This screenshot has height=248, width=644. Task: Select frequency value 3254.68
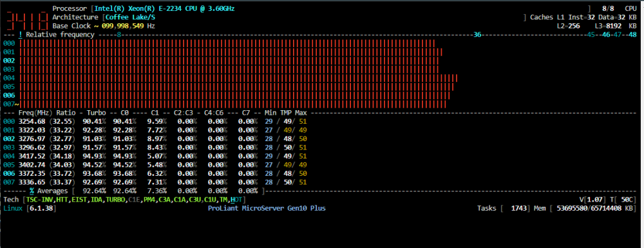[32, 122]
